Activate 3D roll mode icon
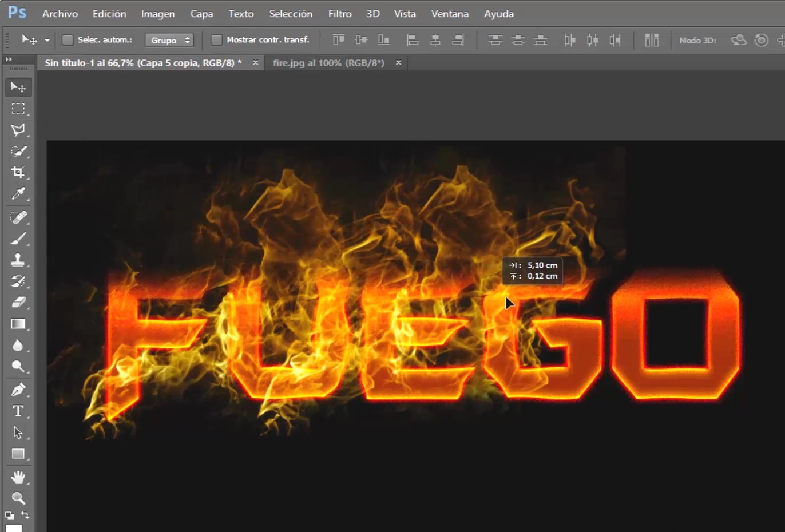The image size is (785, 532). pos(761,40)
